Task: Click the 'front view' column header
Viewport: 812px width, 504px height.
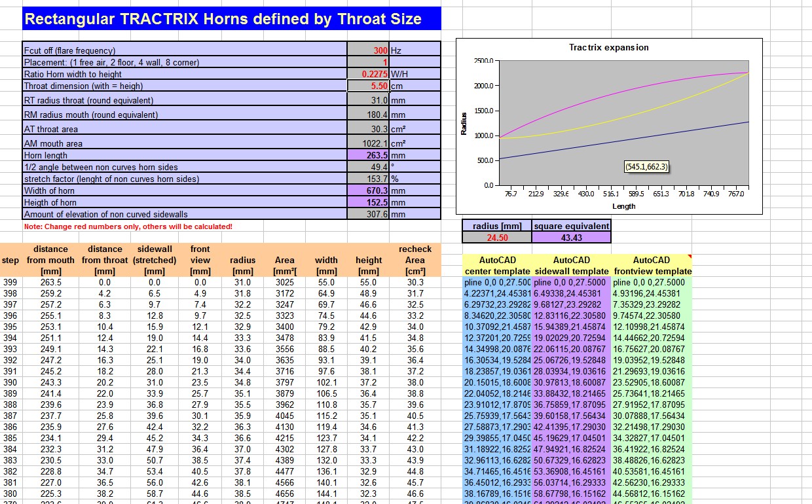Action: coord(200,260)
